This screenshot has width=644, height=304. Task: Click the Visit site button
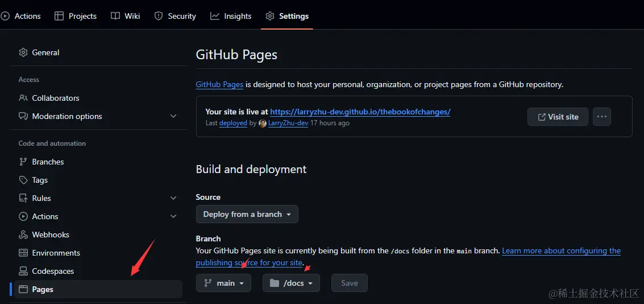tap(558, 117)
